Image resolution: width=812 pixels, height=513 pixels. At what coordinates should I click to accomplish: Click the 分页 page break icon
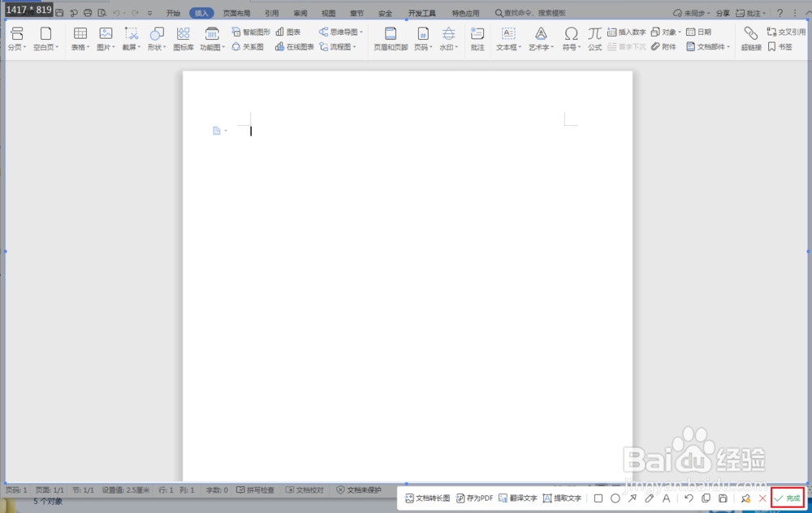tap(17, 34)
